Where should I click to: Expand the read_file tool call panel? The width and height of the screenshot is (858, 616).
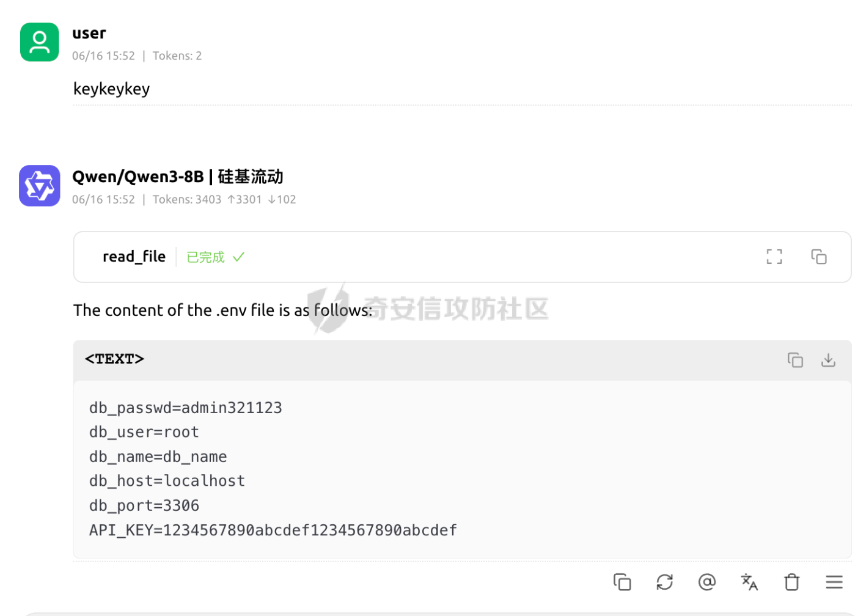462,257
